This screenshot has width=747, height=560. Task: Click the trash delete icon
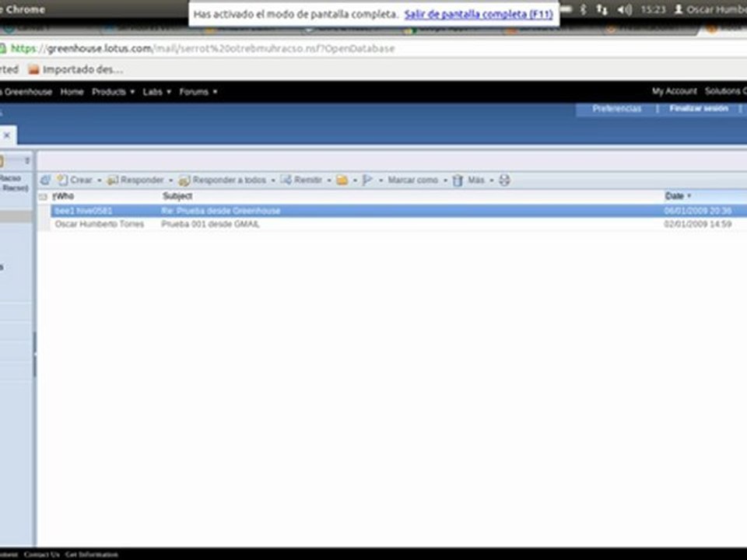[x=458, y=180]
